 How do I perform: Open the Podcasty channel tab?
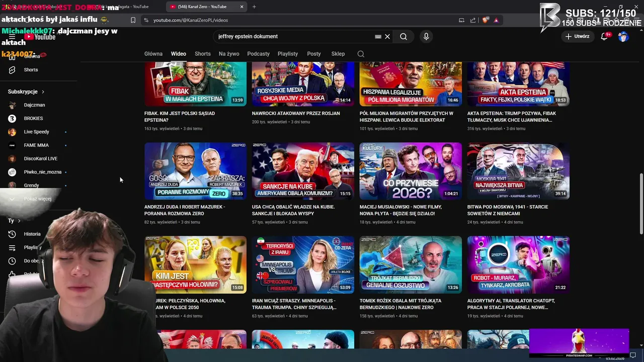[259, 54]
